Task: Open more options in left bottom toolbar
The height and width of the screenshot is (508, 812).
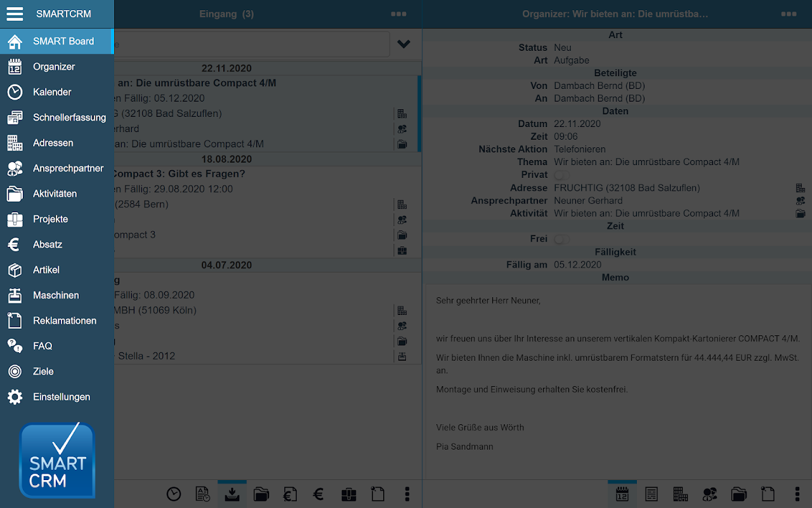Action: tap(407, 494)
